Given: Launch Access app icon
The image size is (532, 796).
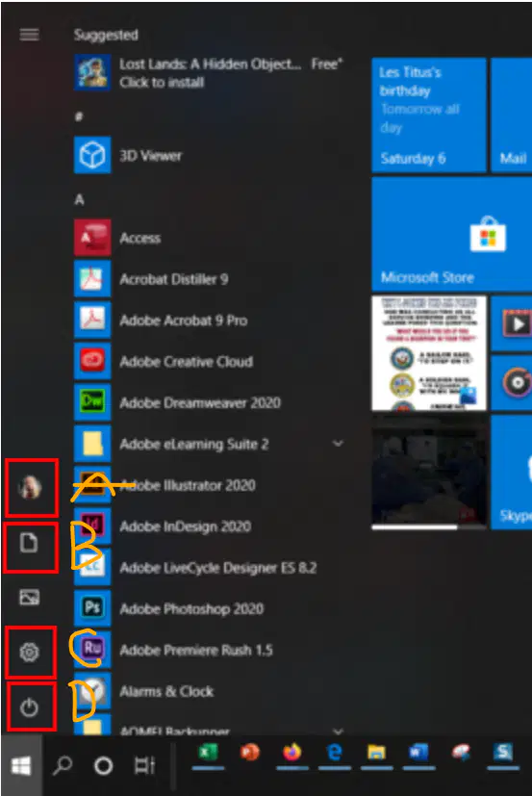Looking at the screenshot, I should (x=92, y=238).
